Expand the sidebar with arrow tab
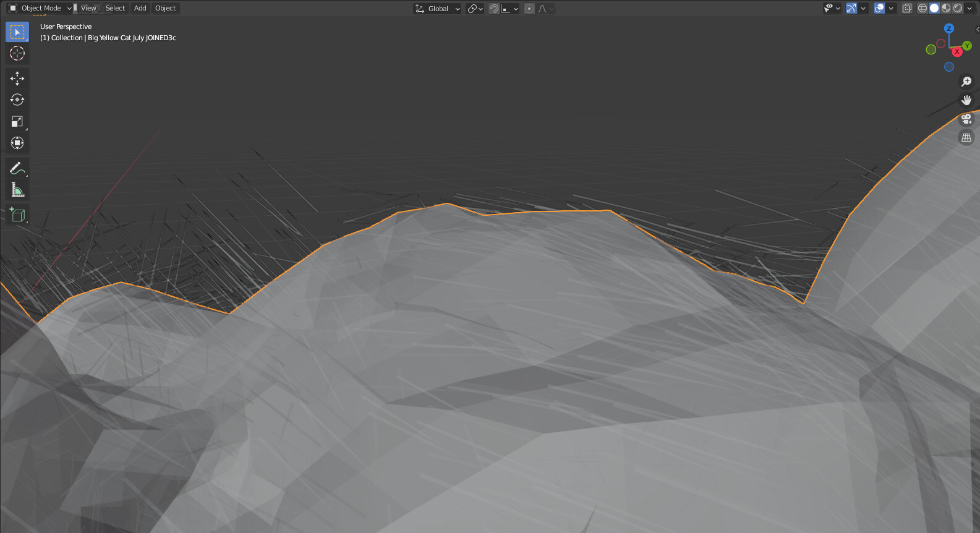Screen dimensions: 980x533 click(x=977, y=29)
